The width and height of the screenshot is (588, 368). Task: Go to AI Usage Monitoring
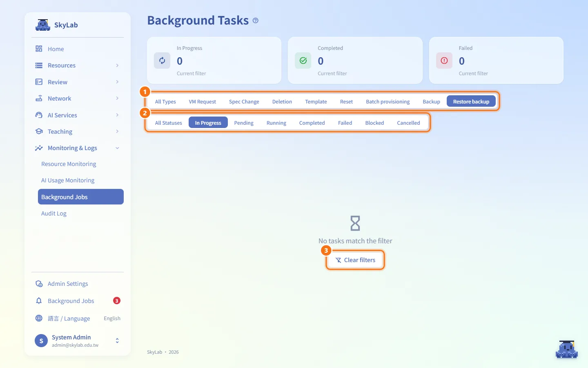coord(68,180)
